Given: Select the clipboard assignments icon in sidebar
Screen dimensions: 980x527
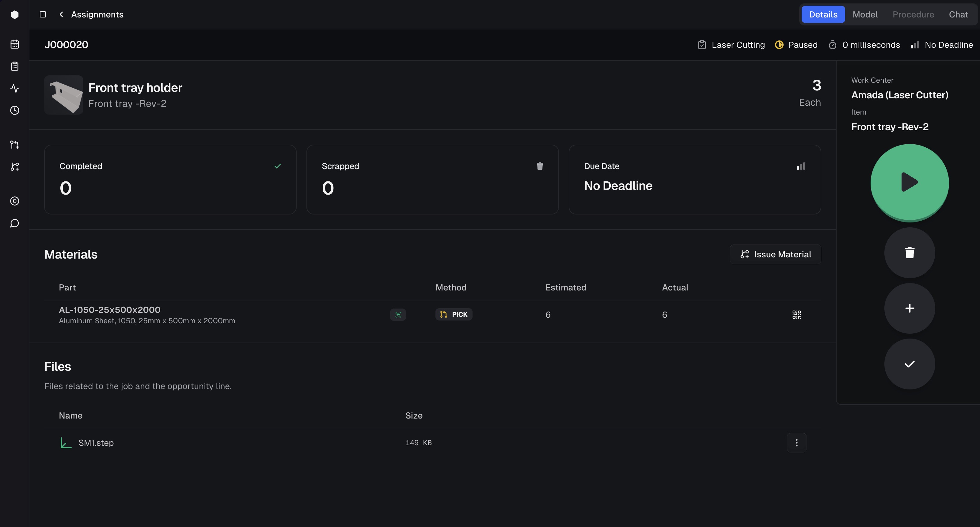Looking at the screenshot, I should tap(14, 66).
